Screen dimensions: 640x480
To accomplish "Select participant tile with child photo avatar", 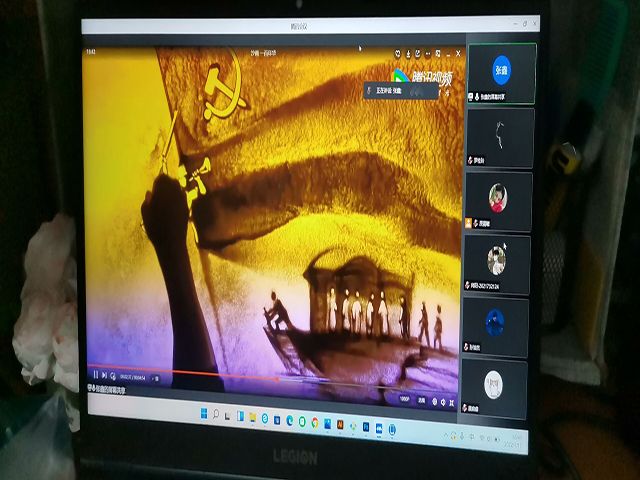I will [498, 201].
